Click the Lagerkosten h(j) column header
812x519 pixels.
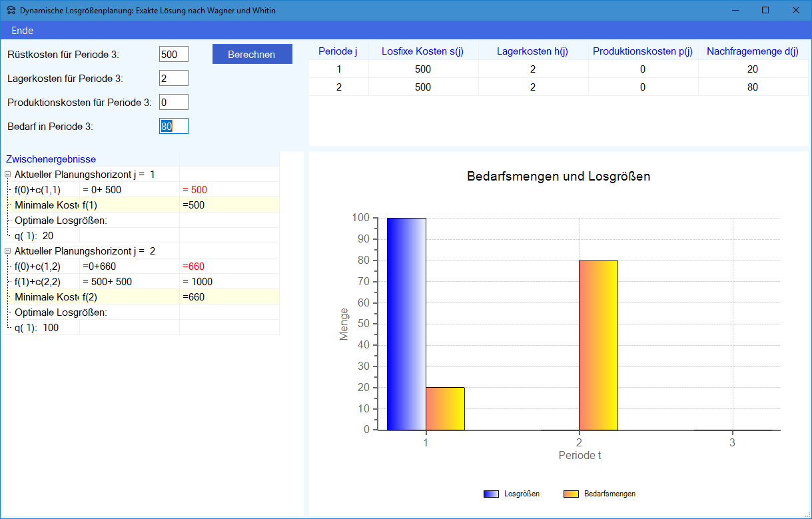point(532,51)
